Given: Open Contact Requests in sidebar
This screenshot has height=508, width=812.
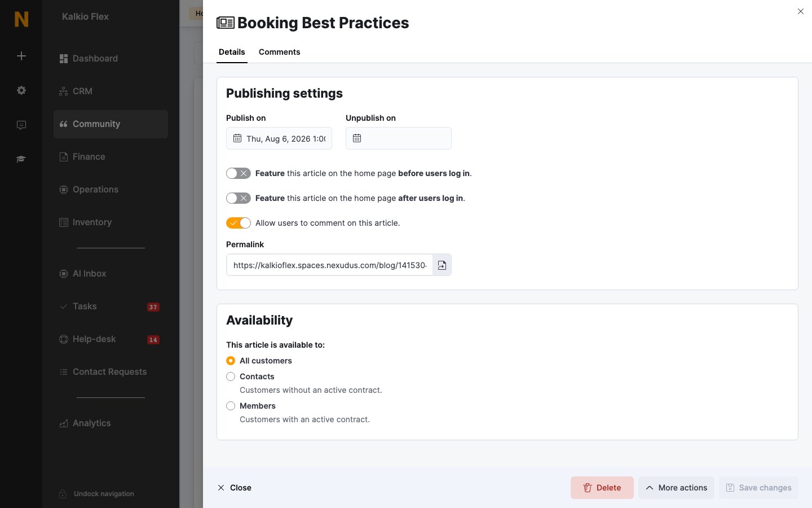Looking at the screenshot, I should pos(111,372).
